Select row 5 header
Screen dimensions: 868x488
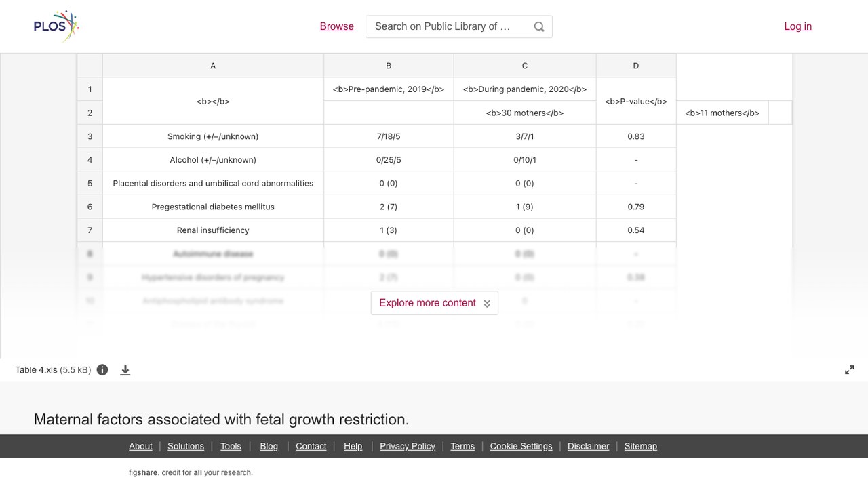(x=90, y=183)
